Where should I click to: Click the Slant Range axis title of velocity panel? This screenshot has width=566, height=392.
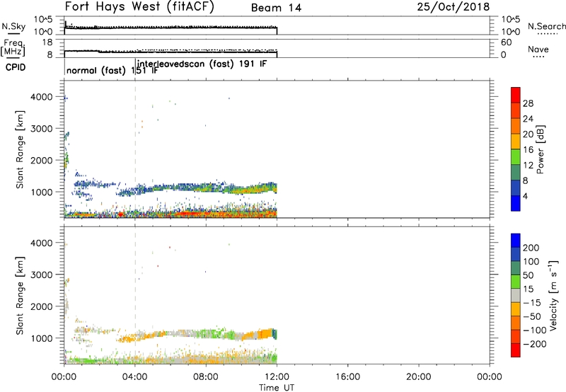tap(20, 296)
